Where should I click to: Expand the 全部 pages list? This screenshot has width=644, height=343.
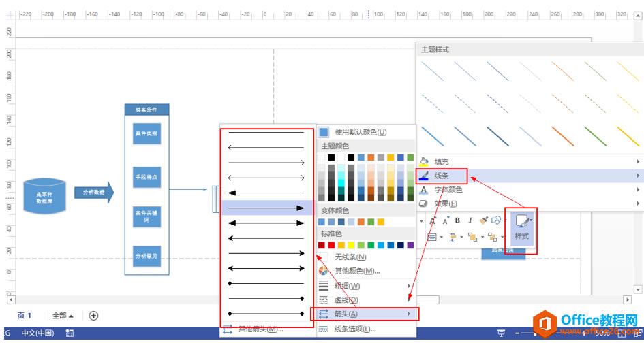coord(63,316)
